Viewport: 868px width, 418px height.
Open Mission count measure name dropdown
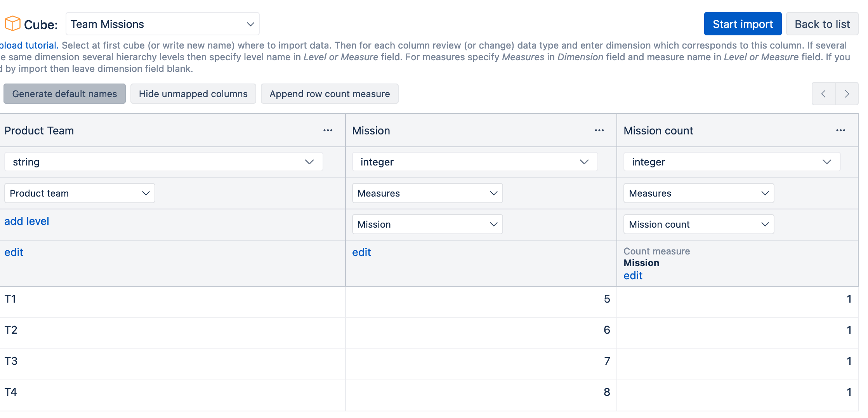pos(699,224)
